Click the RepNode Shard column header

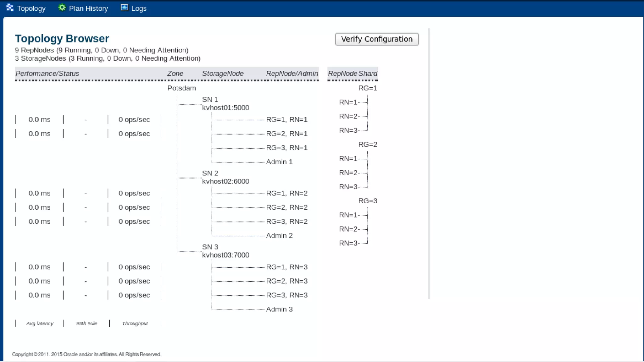352,74
